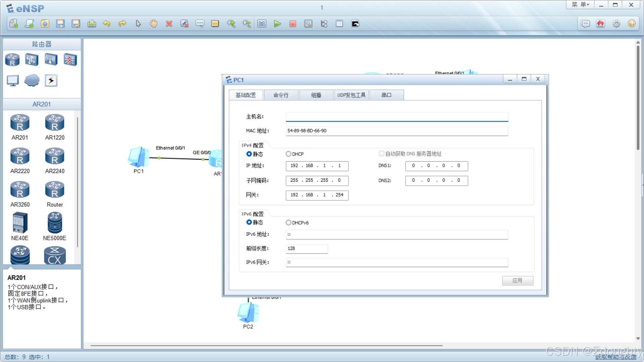
Task: Click the DNS2 address field
Action: click(436, 181)
